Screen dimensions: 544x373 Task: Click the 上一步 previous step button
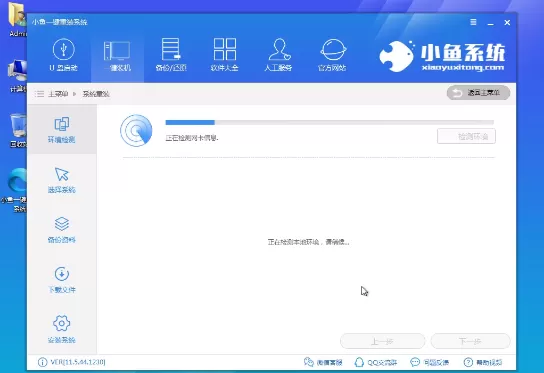[382, 341]
